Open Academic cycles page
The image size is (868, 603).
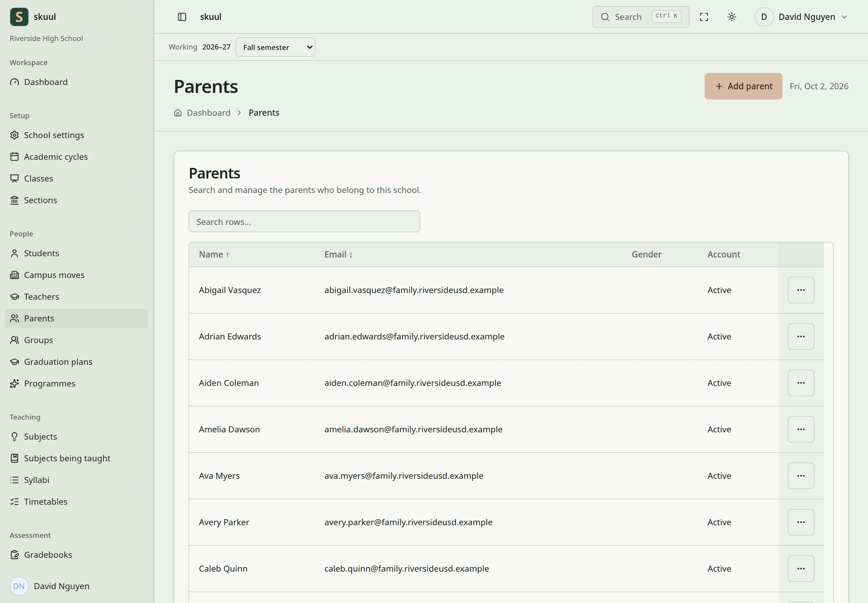(77, 157)
